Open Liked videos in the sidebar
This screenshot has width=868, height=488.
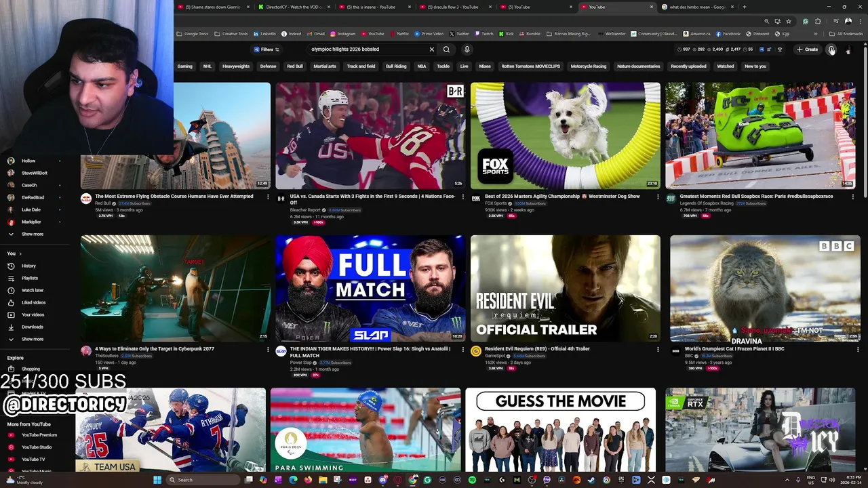pyautogui.click(x=33, y=302)
